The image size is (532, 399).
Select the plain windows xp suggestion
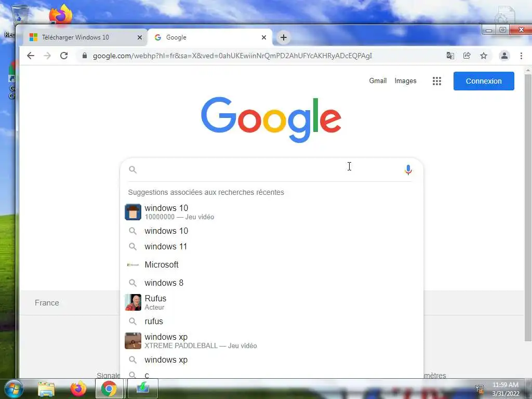(x=271, y=360)
